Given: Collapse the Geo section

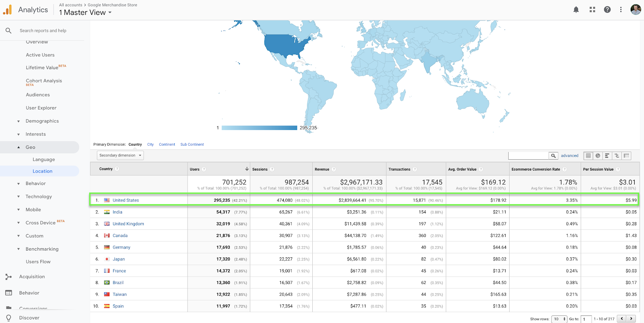Looking at the screenshot, I should (19, 147).
